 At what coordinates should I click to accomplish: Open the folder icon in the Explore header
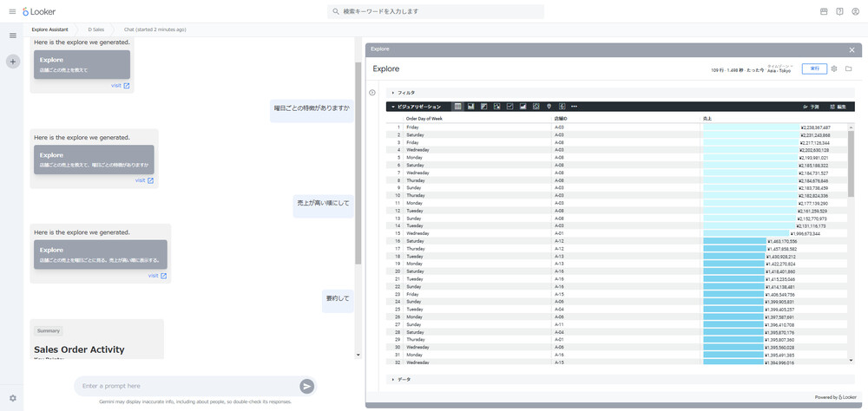pos(848,68)
